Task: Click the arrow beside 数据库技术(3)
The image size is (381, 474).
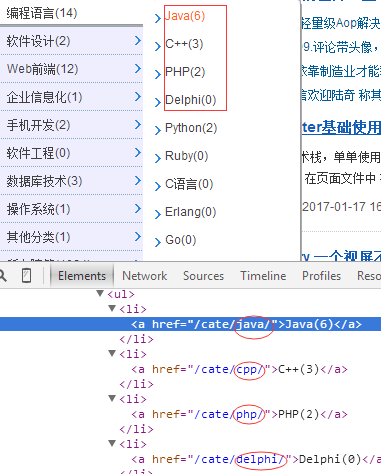Action: [x=138, y=181]
